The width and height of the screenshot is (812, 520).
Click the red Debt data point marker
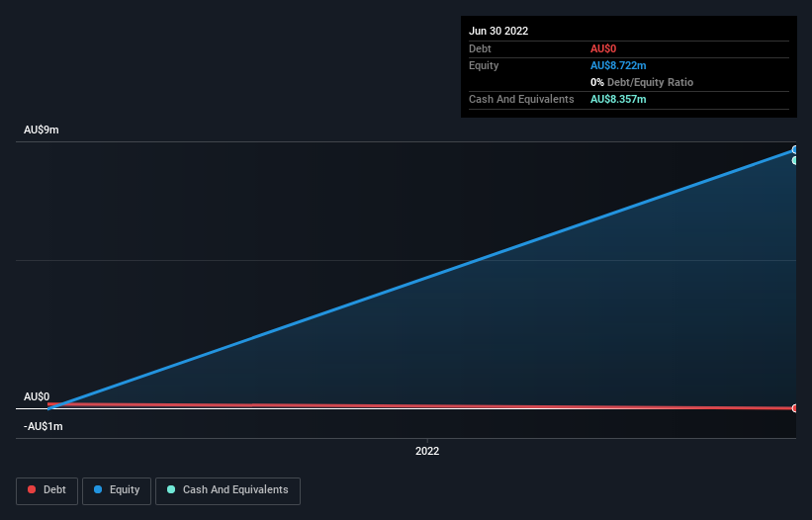pos(795,408)
